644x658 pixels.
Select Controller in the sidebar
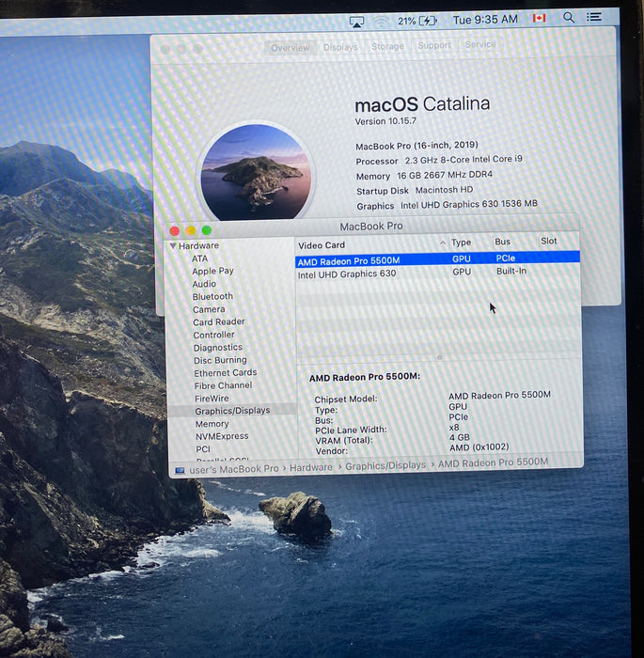213,335
